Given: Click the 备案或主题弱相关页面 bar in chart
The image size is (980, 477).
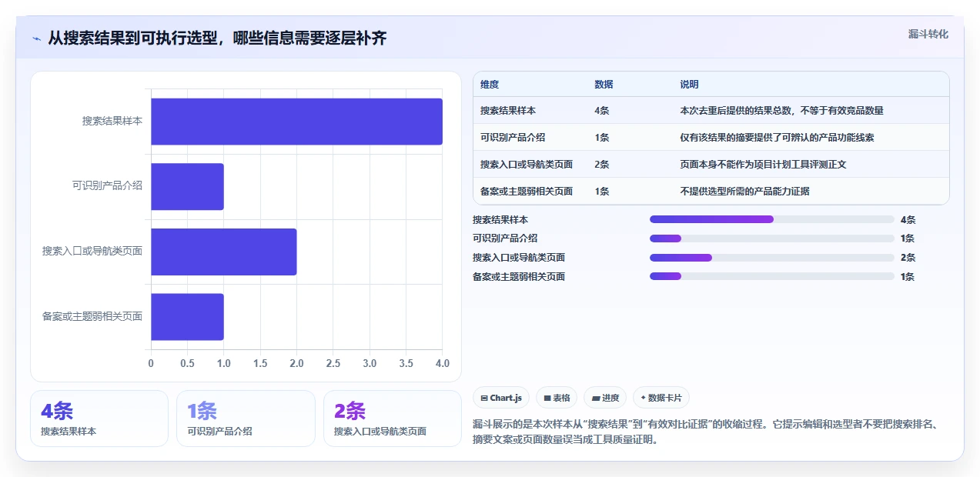Looking at the screenshot, I should 187,317.
